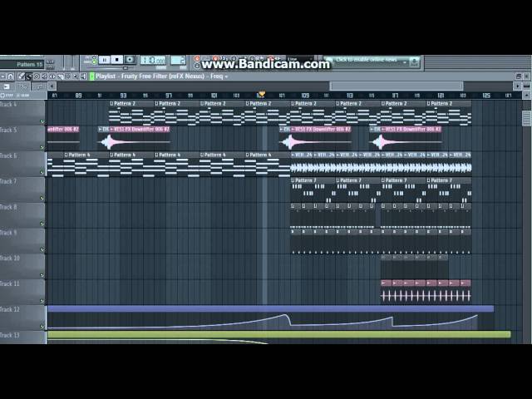Switch to pattern mode indicator

[94, 57]
